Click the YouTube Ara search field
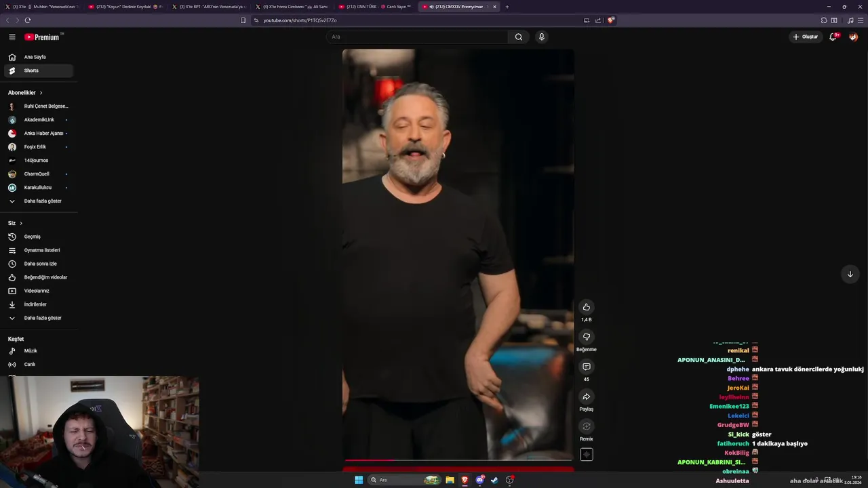The width and height of the screenshot is (868, 488). (417, 37)
